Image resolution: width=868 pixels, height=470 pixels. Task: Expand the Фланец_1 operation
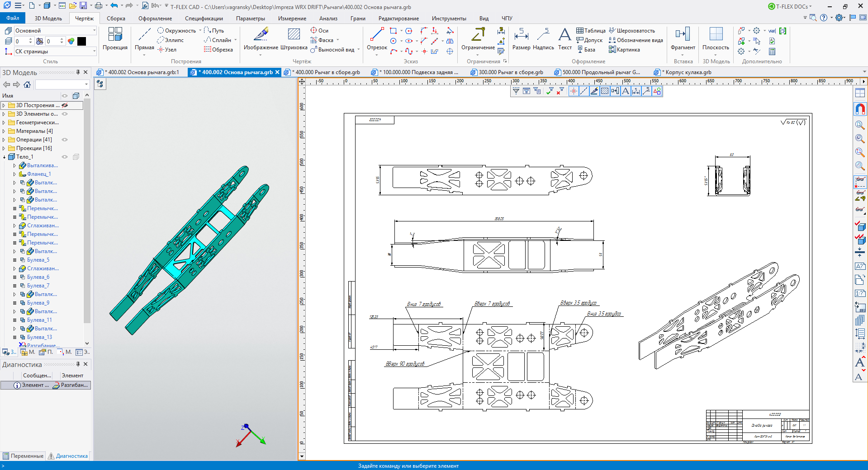point(14,174)
